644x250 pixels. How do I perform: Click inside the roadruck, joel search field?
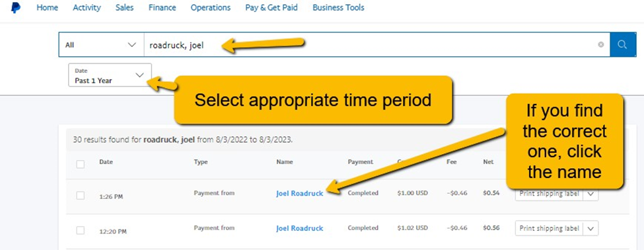coord(370,44)
